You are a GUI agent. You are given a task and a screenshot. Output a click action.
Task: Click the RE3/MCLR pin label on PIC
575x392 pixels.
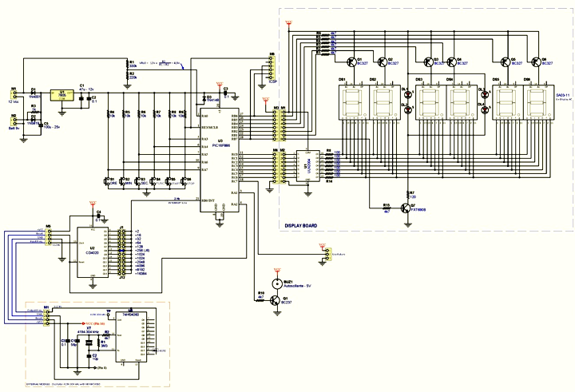click(x=210, y=127)
